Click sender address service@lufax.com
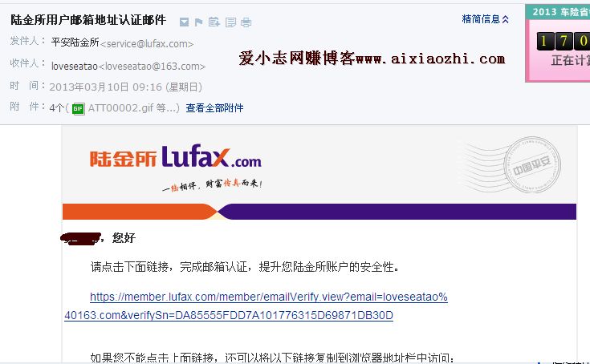Screen dimensions: 590x364 147,43
